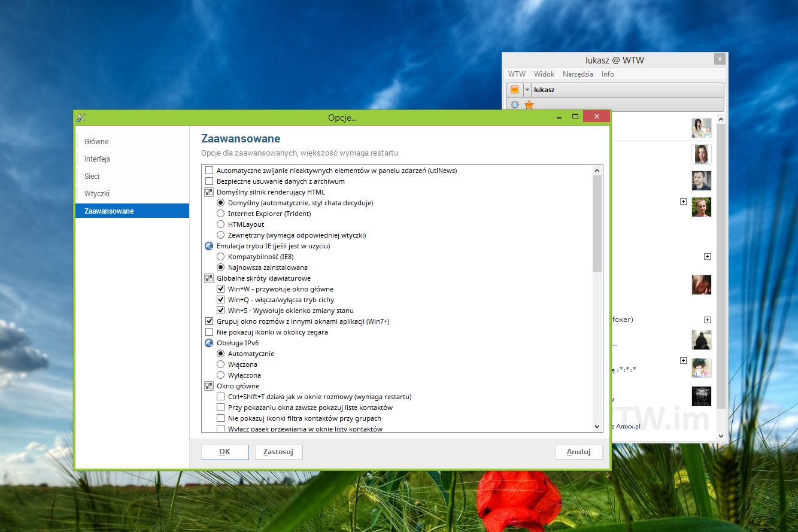Viewport: 798px width, 532px height.
Task: Select Zewnętrzny rendering engine option
Action: 220,235
